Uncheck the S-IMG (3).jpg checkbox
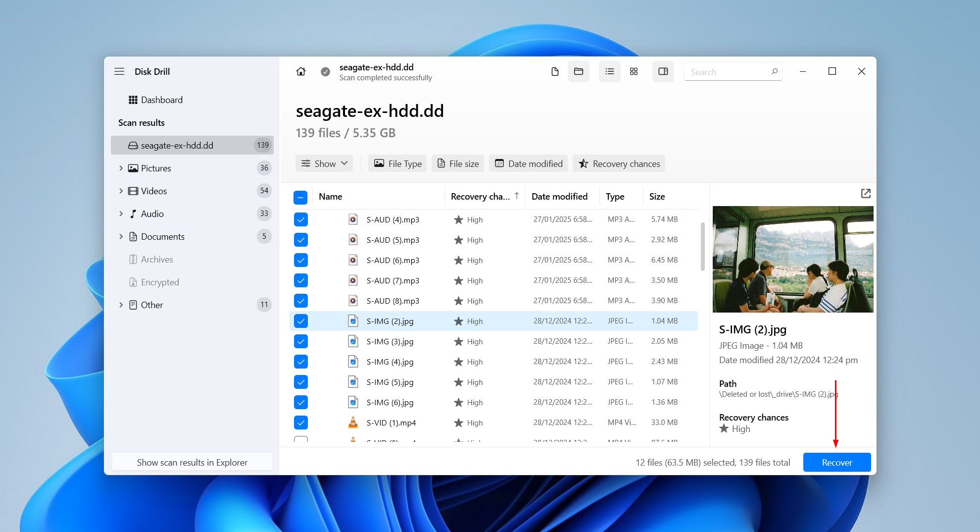Viewport: 980px width, 532px height. (x=301, y=341)
